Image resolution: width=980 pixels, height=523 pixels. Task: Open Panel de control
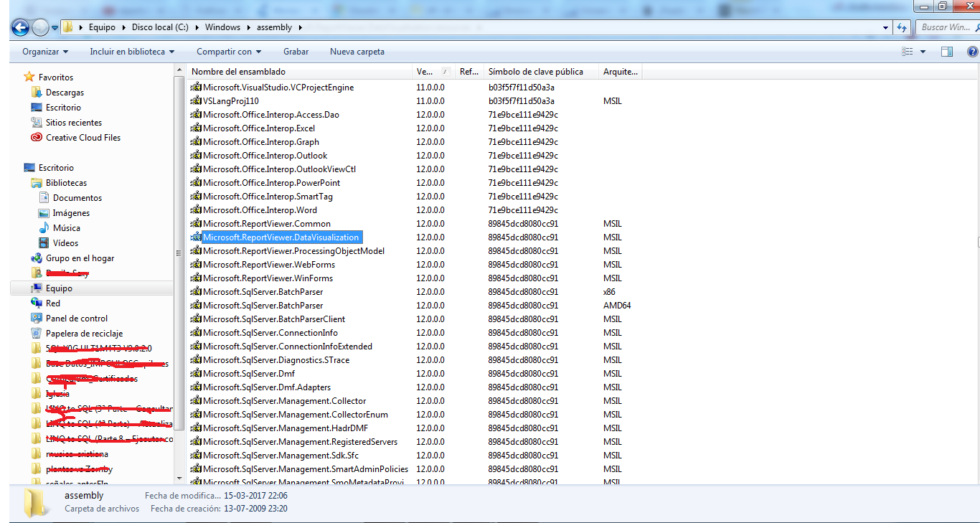(76, 319)
